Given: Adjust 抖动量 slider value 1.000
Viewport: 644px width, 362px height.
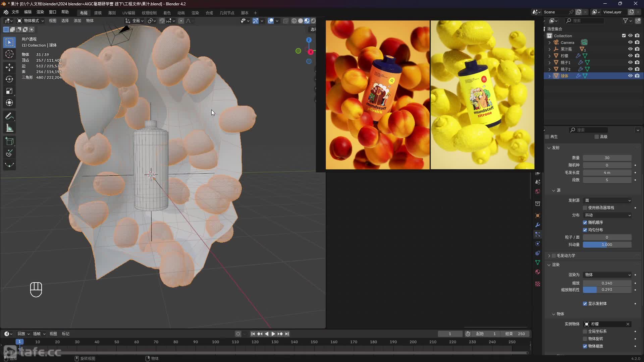Looking at the screenshot, I should click(607, 245).
